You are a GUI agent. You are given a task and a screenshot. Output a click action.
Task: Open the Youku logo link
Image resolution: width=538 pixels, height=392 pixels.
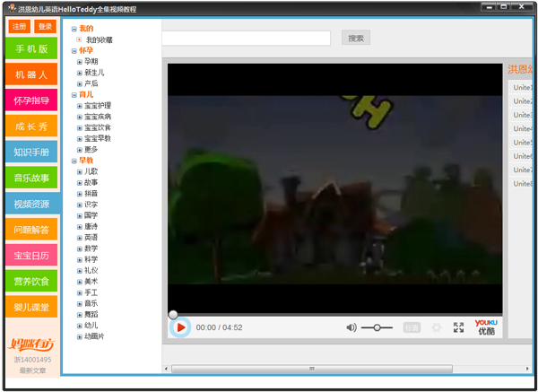(x=486, y=327)
